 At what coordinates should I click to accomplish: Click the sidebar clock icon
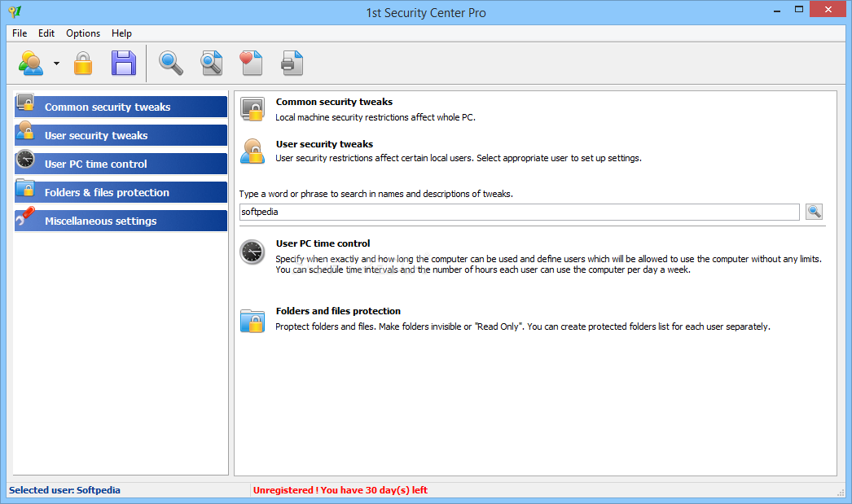pos(25,159)
